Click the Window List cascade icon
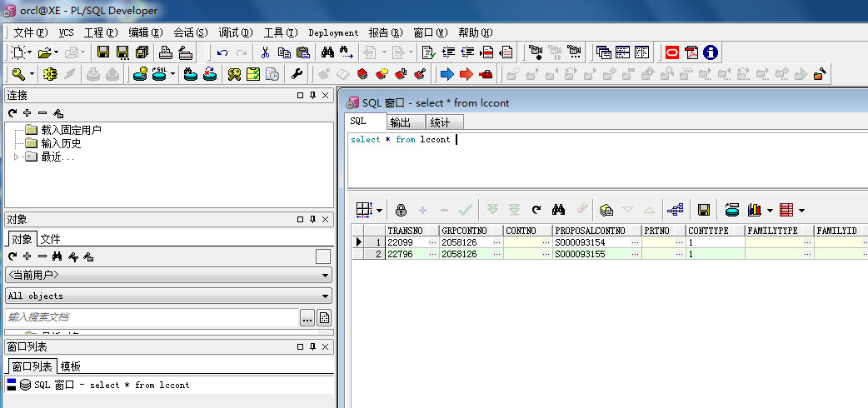Screen dimensions: 868x408 pyautogui.click(x=603, y=52)
